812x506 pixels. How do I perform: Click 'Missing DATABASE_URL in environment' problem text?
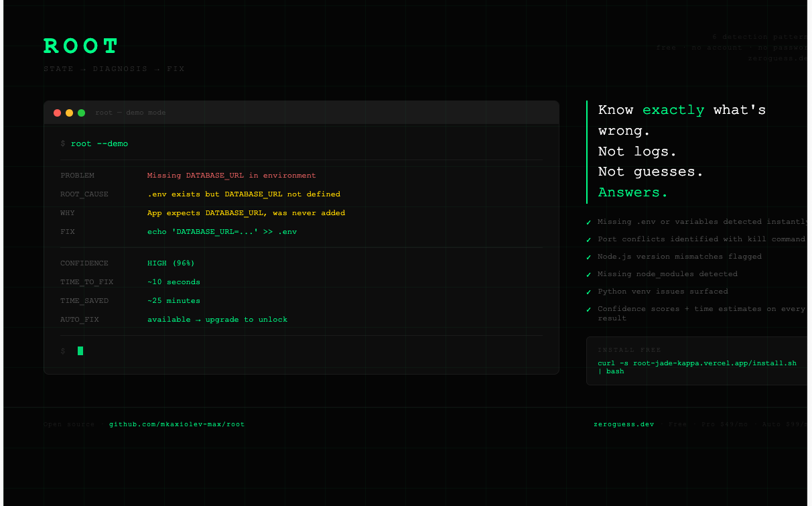232,176
